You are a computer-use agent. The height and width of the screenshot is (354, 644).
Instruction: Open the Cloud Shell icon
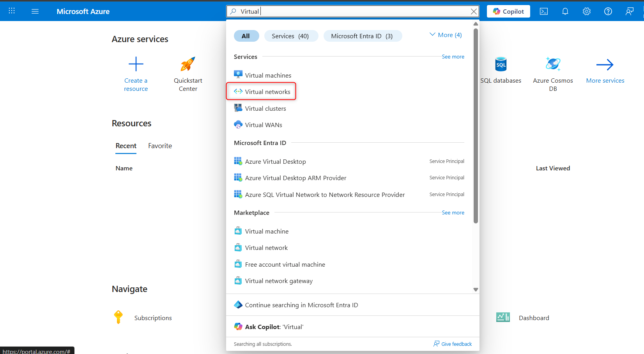[544, 11]
